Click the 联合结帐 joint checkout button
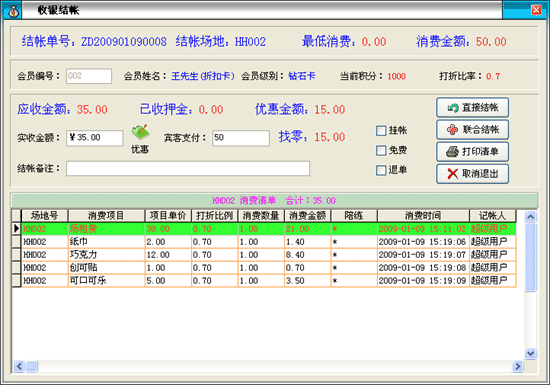Screen dimensions: 550x385 [x=472, y=130]
